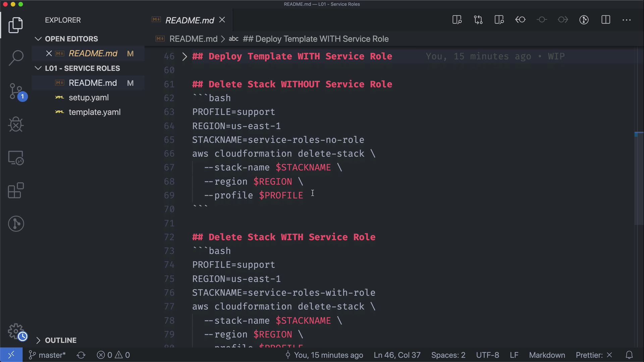Click Split Editor Right icon
Image resolution: width=644 pixels, height=362 pixels.
(x=606, y=20)
